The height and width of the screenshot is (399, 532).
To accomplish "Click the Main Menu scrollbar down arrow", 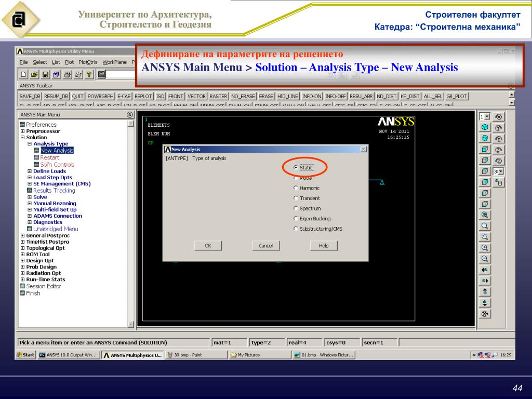I will [x=131, y=324].
